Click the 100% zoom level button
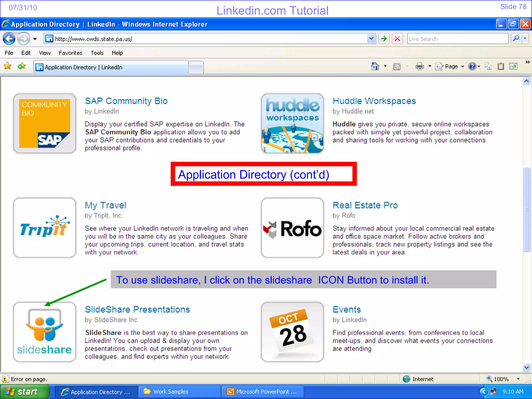 click(497, 379)
